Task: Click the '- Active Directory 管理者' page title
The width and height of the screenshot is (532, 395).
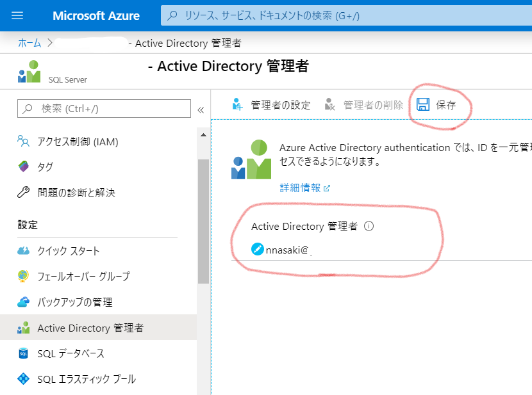Action: pos(229,66)
